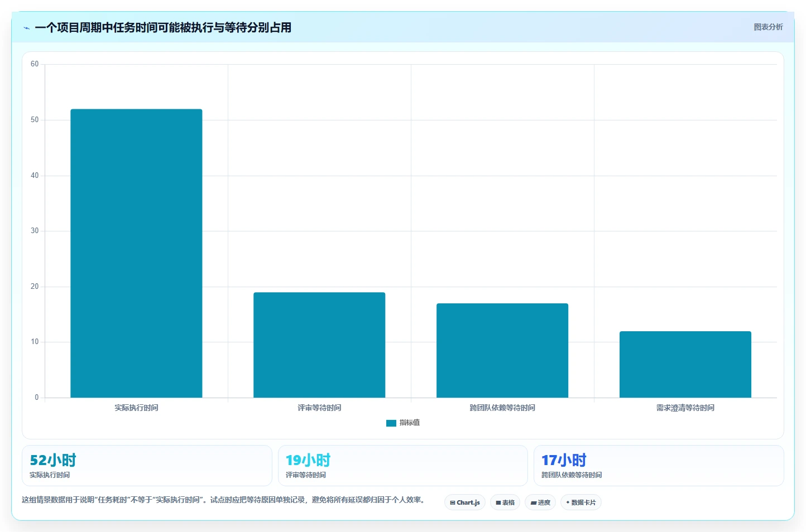The width and height of the screenshot is (806, 532).
Task: Click the 评审等待时间 bar in the chart
Action: coord(319,345)
